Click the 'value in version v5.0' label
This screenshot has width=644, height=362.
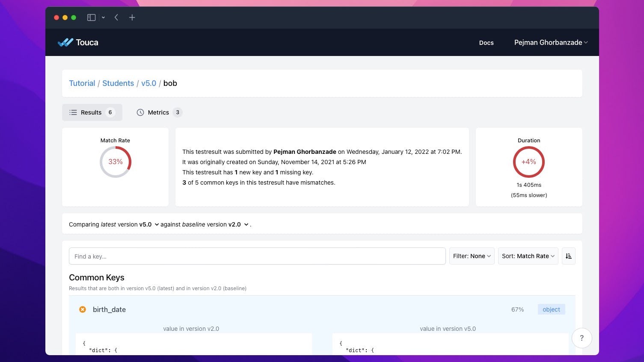[x=448, y=329]
